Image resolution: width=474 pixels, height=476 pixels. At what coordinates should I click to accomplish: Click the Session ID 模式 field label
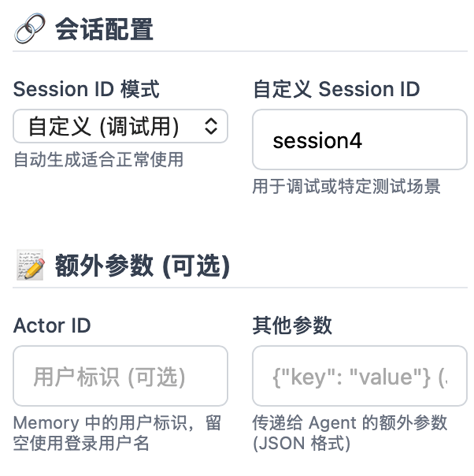pos(86,89)
